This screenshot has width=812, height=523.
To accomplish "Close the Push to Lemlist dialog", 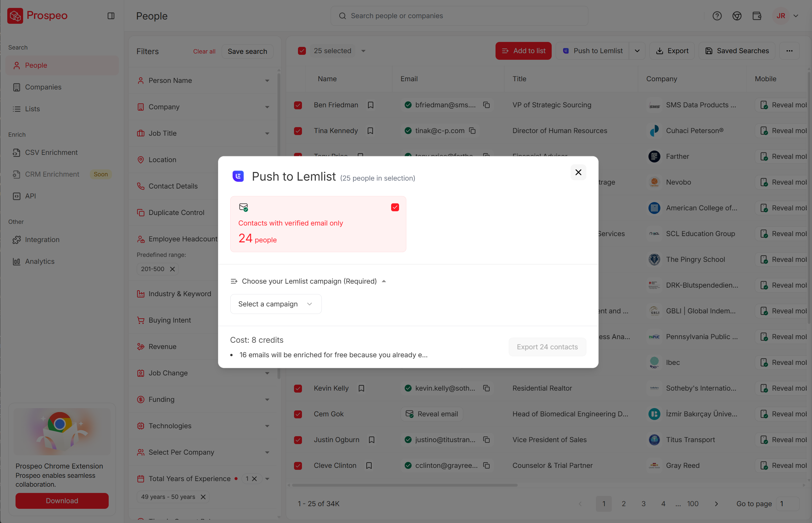I will 578,172.
